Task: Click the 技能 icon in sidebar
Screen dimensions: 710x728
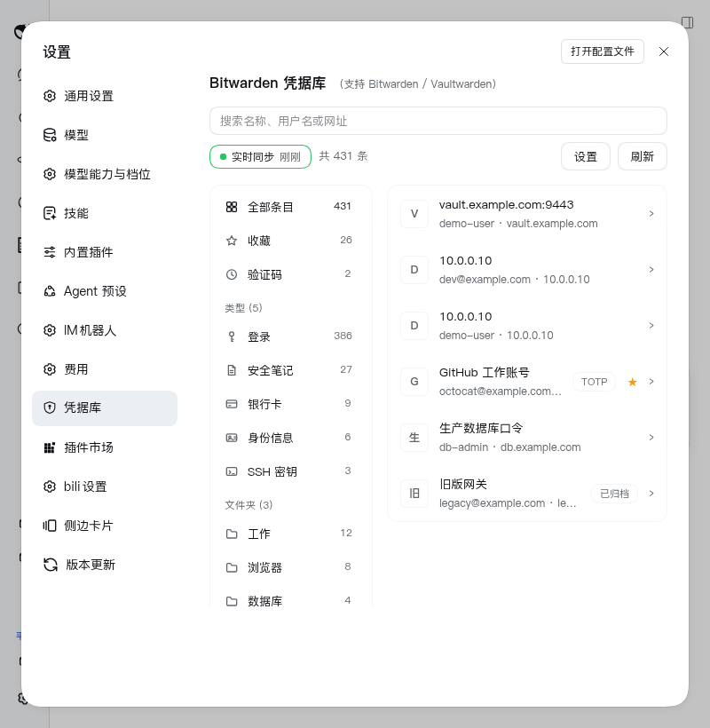Action: [50, 213]
